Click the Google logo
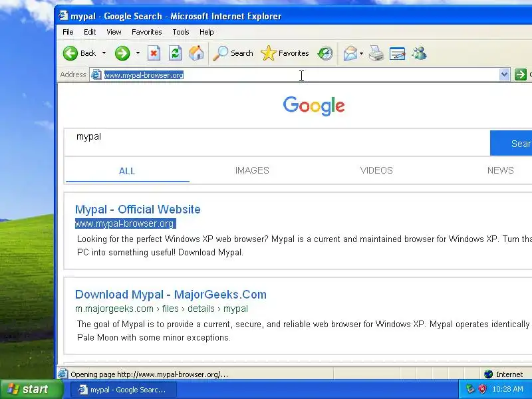 pyautogui.click(x=314, y=106)
